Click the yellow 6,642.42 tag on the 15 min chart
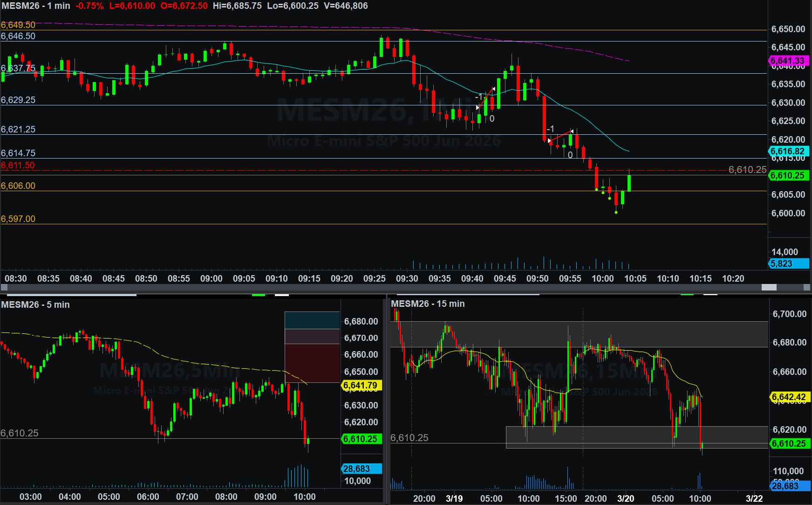812x505 pixels. [789, 397]
